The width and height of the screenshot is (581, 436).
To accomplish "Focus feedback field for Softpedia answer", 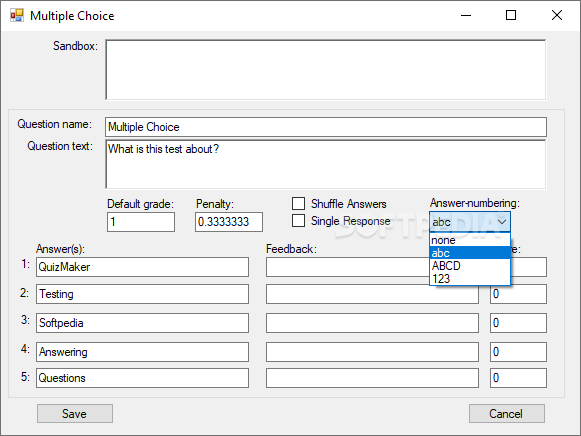I will [372, 323].
